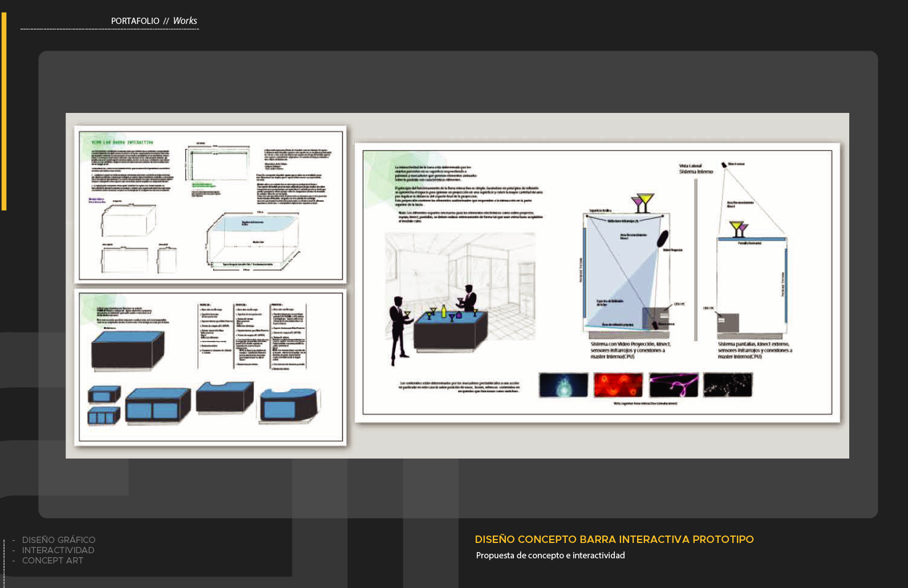Click the isometric bar drawing with blue surface

[252, 241]
